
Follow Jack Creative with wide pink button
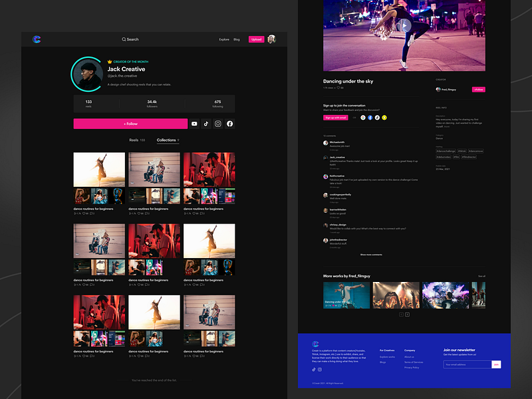point(130,124)
